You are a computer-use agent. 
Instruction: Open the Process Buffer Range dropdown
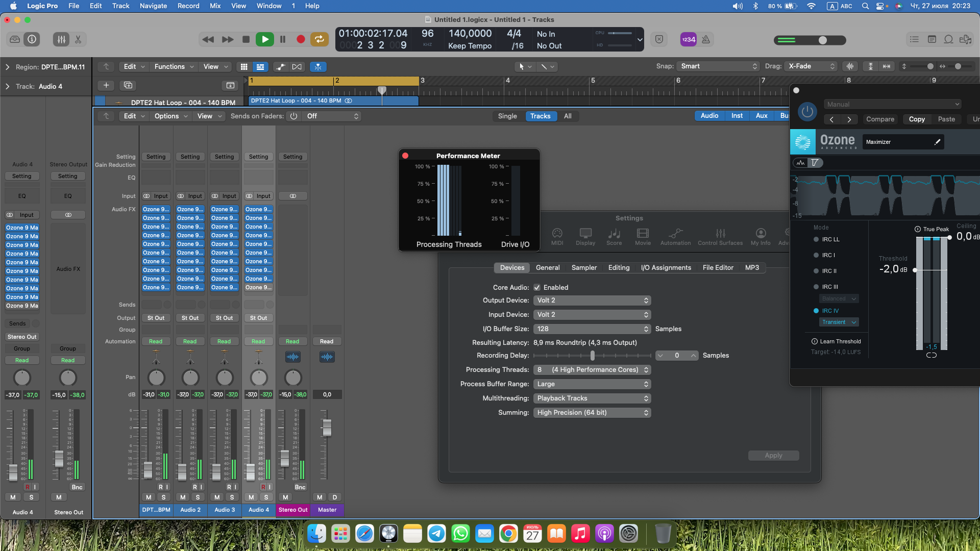click(x=592, y=384)
